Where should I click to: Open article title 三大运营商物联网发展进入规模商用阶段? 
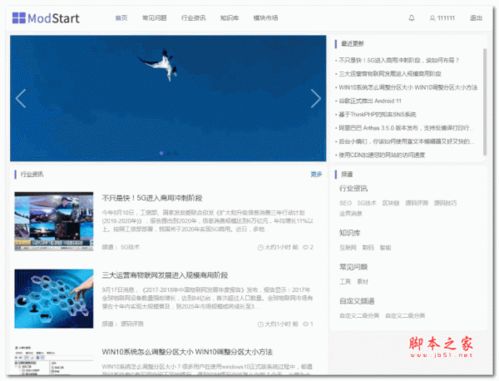165,275
